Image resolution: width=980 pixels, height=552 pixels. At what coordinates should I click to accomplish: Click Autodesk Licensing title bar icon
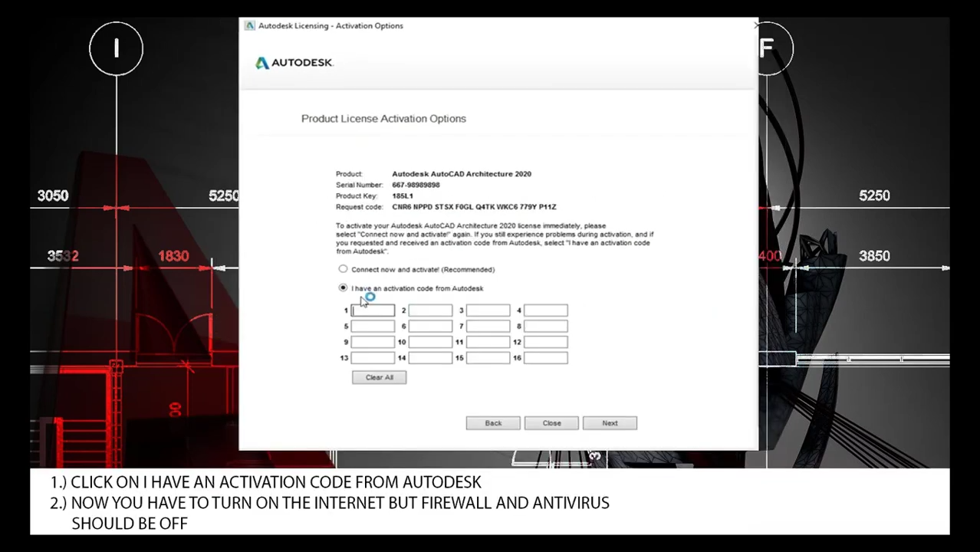click(x=249, y=25)
